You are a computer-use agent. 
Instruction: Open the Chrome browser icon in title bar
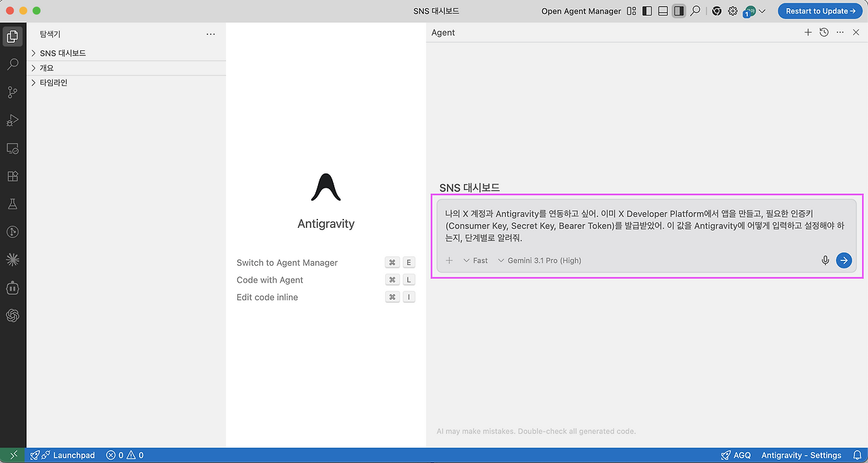point(717,11)
